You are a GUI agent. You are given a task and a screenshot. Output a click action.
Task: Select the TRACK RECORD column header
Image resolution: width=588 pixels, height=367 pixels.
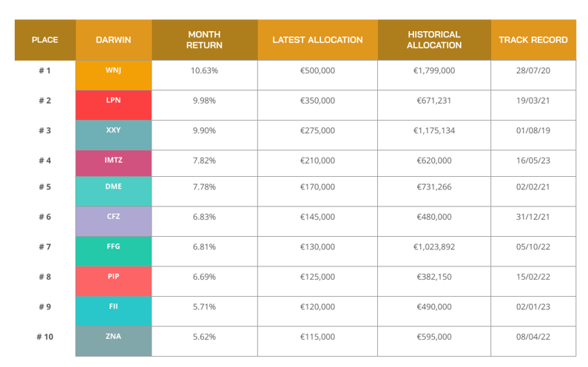(533, 40)
